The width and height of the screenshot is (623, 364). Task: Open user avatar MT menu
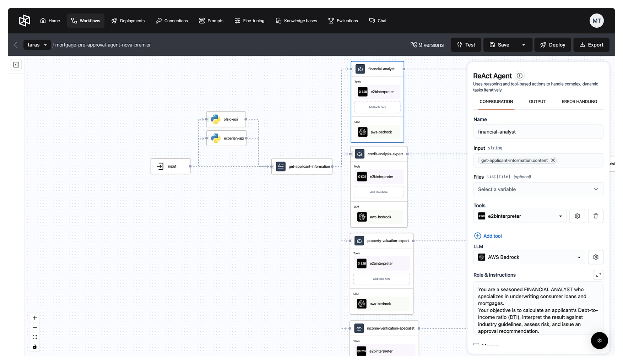click(x=597, y=21)
